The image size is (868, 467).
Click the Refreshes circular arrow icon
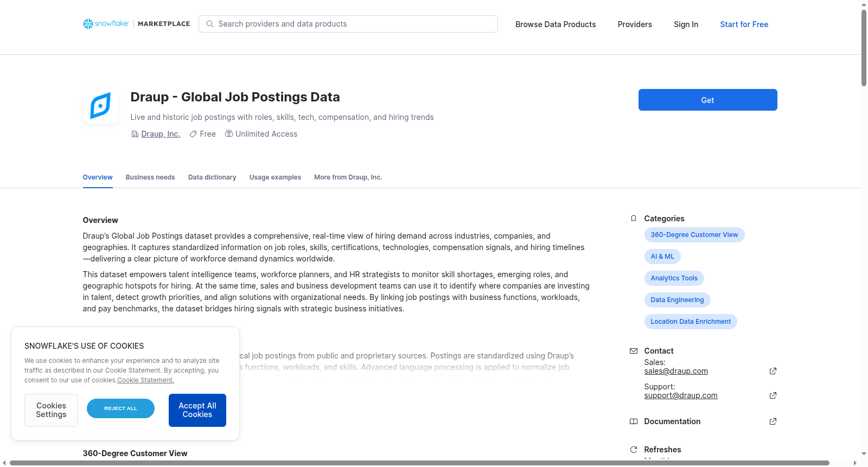634,450
